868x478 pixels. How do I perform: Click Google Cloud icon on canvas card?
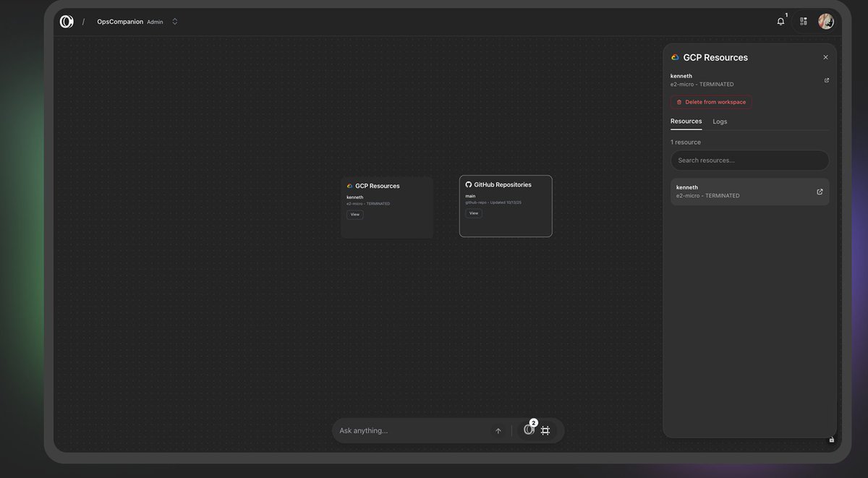coord(350,186)
